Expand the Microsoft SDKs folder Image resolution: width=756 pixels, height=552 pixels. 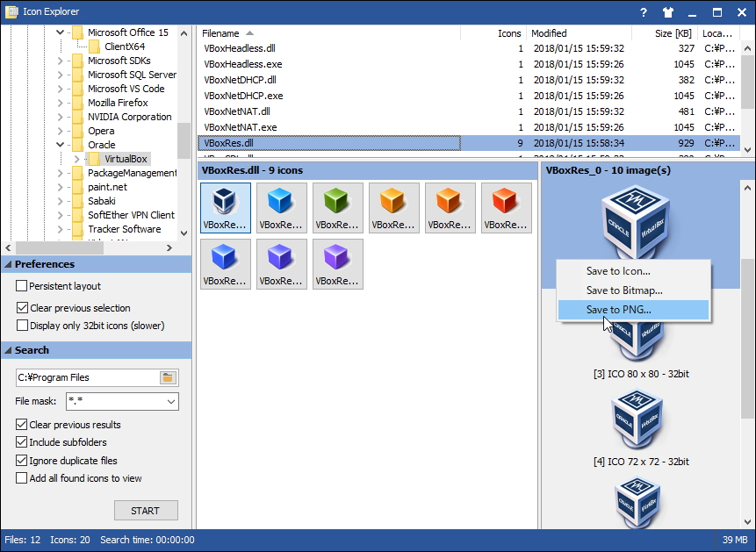[x=60, y=61]
